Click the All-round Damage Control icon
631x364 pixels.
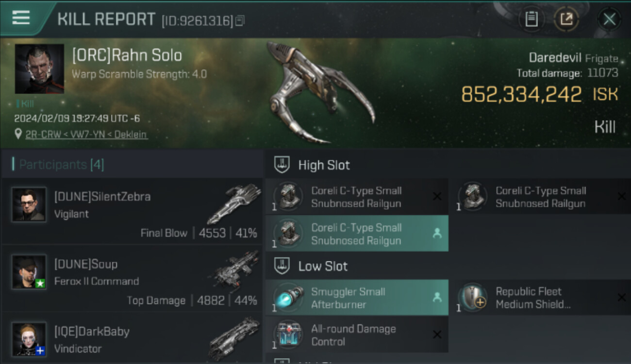(x=288, y=334)
